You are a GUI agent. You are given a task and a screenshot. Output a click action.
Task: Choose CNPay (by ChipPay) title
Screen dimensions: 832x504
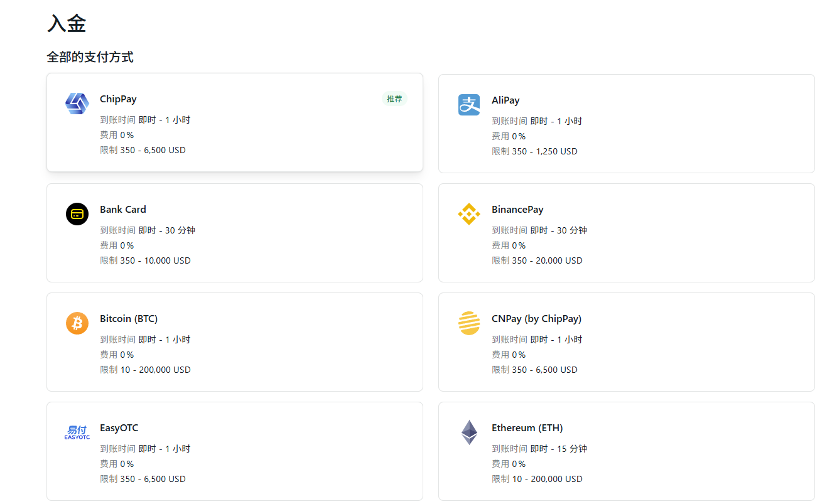click(536, 319)
